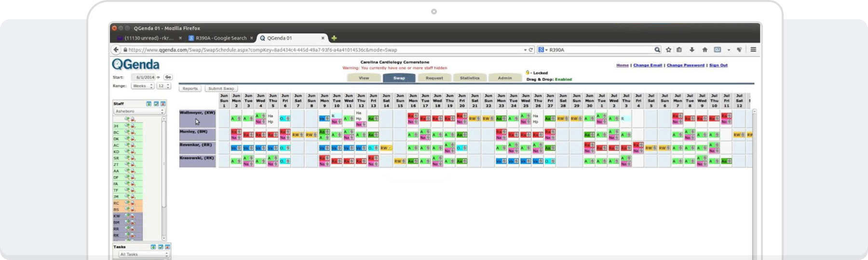Open the Request tab

coord(434,78)
